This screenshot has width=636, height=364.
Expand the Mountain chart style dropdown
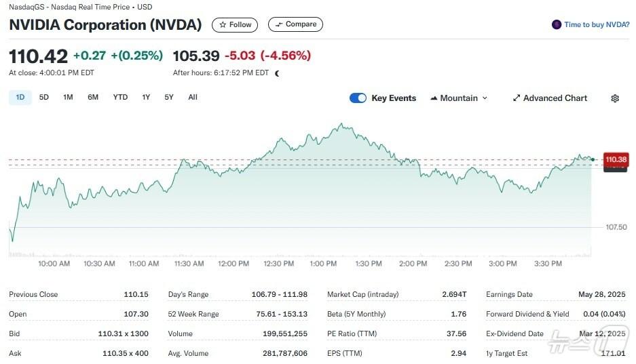pos(485,98)
